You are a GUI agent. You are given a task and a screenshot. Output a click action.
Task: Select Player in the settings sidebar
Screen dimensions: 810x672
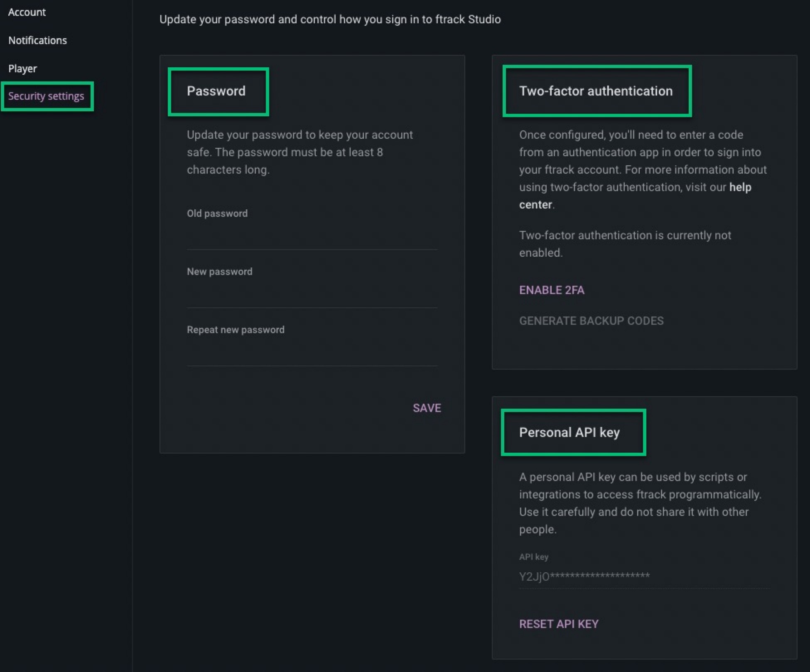(22, 69)
